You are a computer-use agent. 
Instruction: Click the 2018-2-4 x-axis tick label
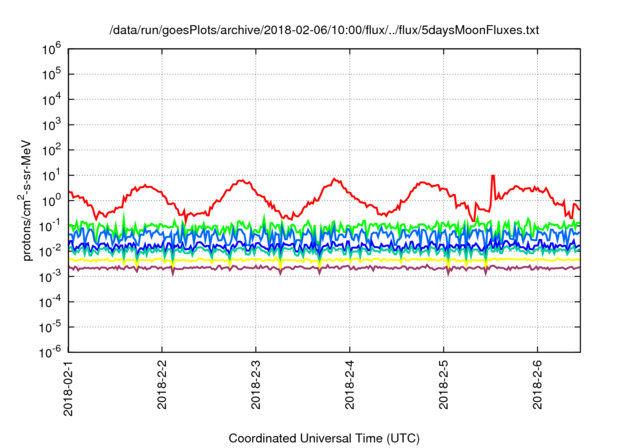(x=350, y=384)
